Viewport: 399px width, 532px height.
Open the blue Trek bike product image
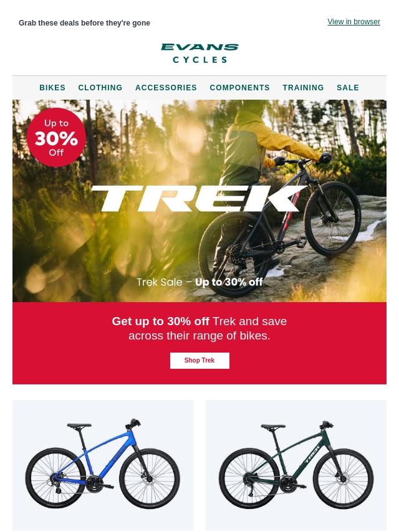click(103, 465)
